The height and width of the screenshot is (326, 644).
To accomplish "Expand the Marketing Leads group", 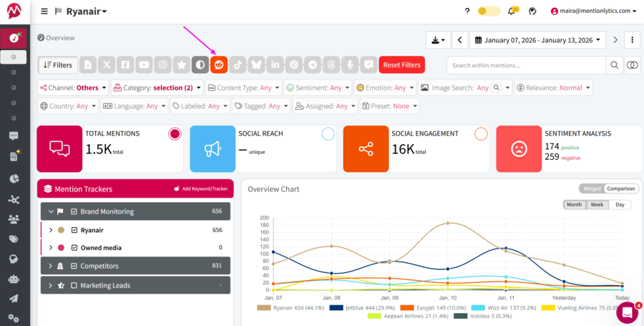I will coord(51,285).
